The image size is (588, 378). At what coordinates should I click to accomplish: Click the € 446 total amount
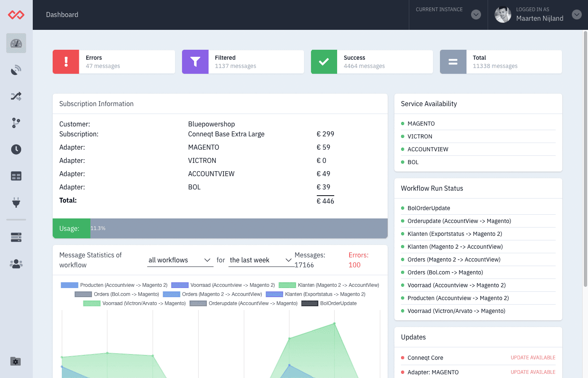click(326, 201)
